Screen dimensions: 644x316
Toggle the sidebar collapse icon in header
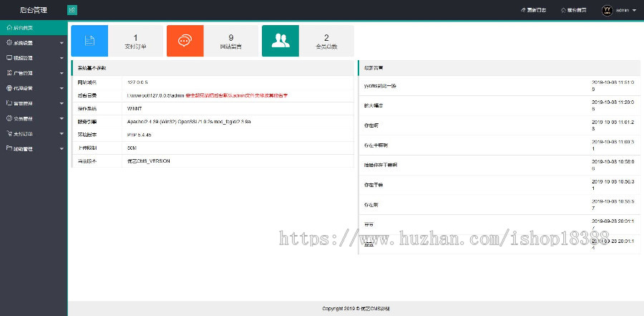(72, 10)
